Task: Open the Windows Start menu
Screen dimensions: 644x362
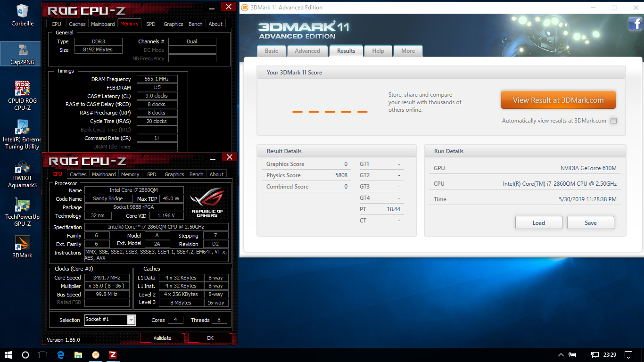Action: [8, 355]
